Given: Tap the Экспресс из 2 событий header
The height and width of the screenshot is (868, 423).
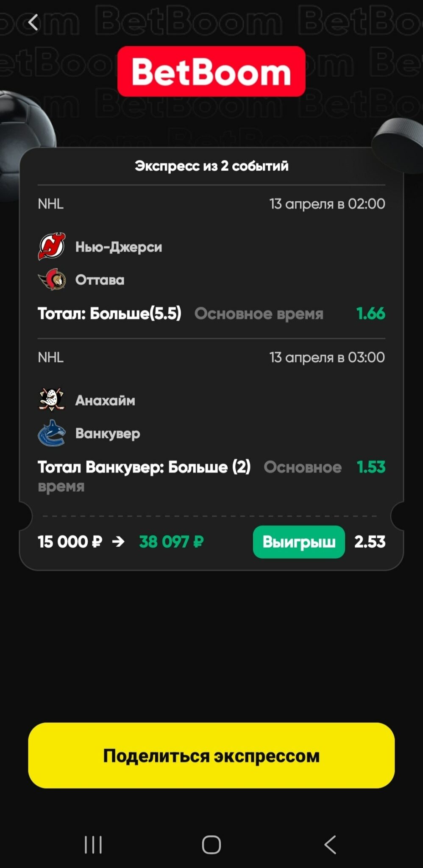Looking at the screenshot, I should [211, 166].
